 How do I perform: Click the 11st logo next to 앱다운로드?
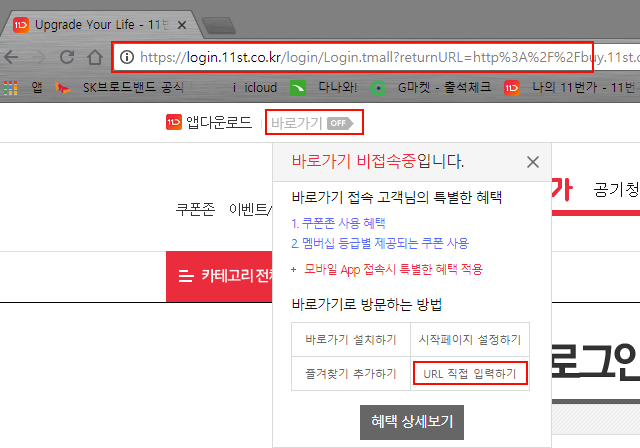click(x=173, y=122)
